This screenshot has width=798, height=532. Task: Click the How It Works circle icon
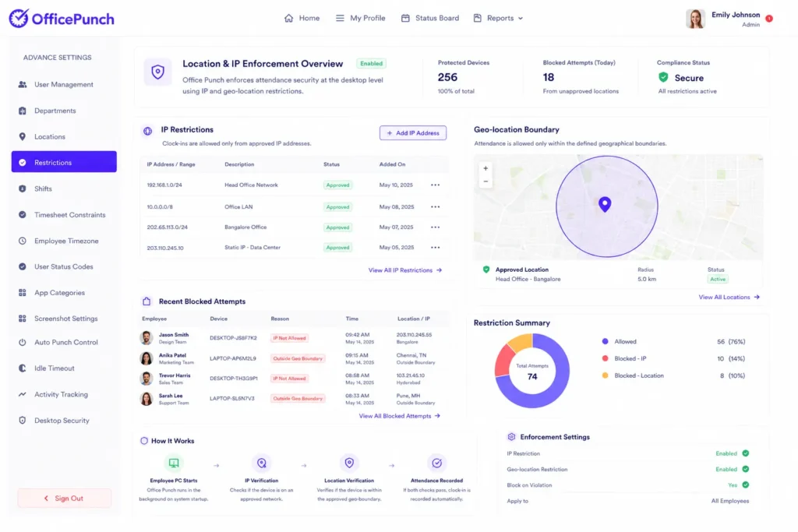144,441
